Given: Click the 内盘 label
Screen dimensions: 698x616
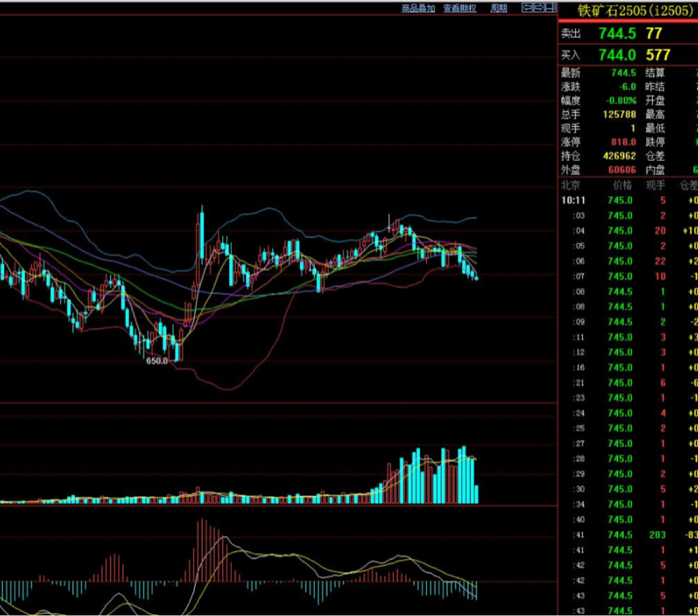Looking at the screenshot, I should [x=655, y=170].
